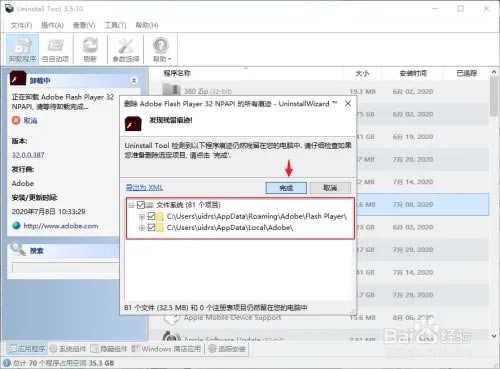Click red cancel icon in left panel
Viewport: 500px width, 369px height.
point(16,120)
